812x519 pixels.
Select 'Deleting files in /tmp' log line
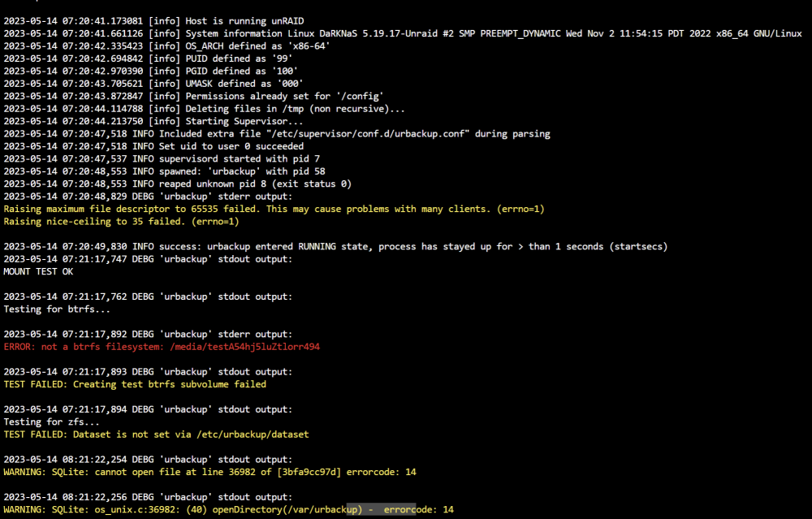204,109
